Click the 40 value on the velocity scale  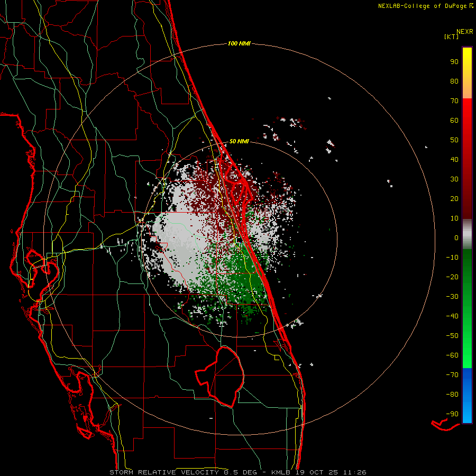point(454,160)
